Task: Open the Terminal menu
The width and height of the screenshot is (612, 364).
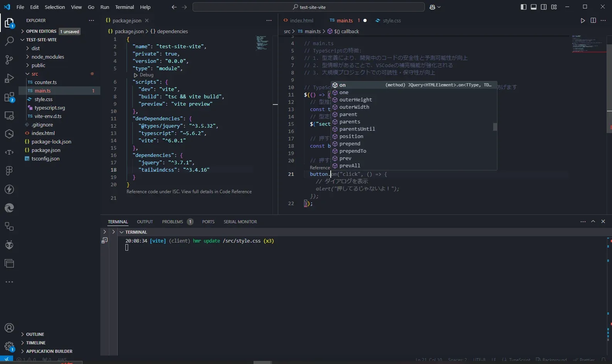Action: click(x=124, y=7)
